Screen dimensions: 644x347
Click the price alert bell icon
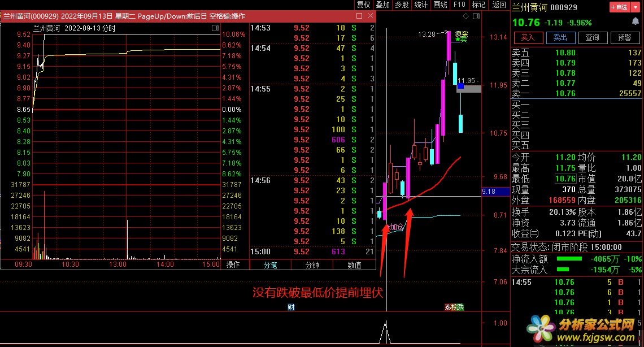[635, 21]
